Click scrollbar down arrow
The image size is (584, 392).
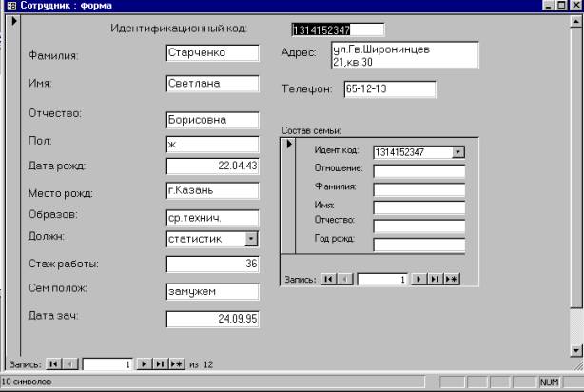pos(575,351)
